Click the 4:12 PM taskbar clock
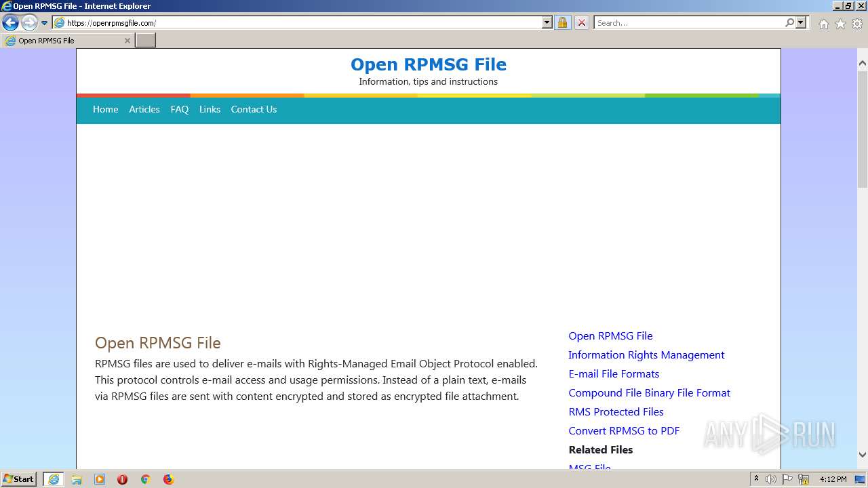This screenshot has width=868, height=488. 833,479
